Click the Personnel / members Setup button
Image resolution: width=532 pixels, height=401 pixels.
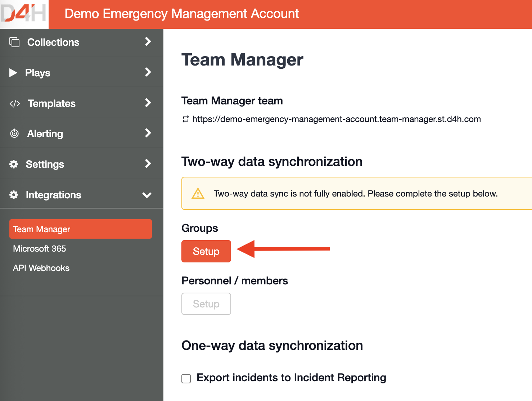tap(206, 304)
